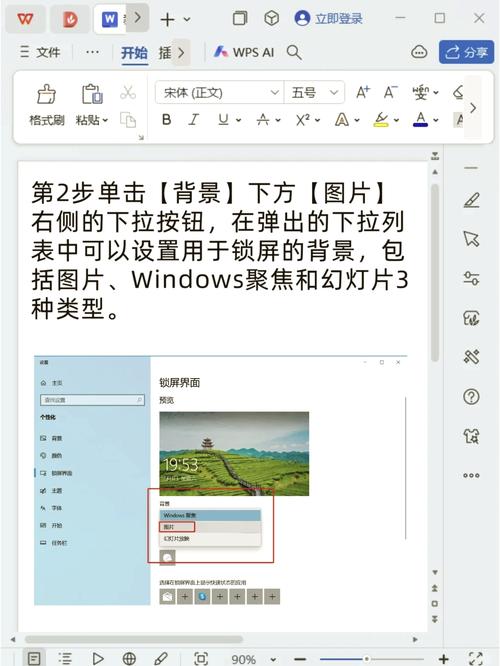Open the multi-window switcher icon
500x666 pixels.
tap(240, 18)
